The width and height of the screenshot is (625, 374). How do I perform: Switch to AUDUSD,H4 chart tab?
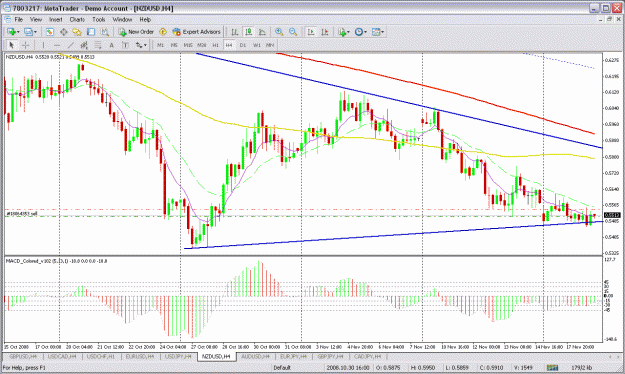coord(256,356)
